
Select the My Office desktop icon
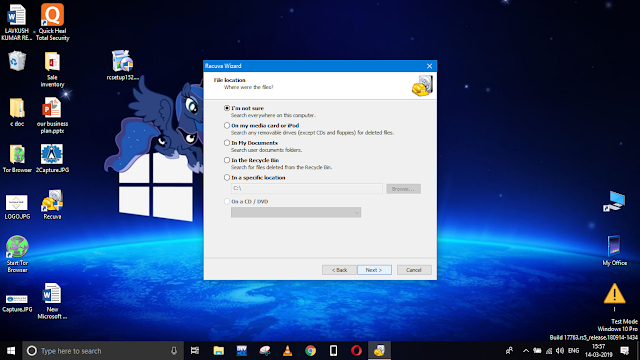614,251
